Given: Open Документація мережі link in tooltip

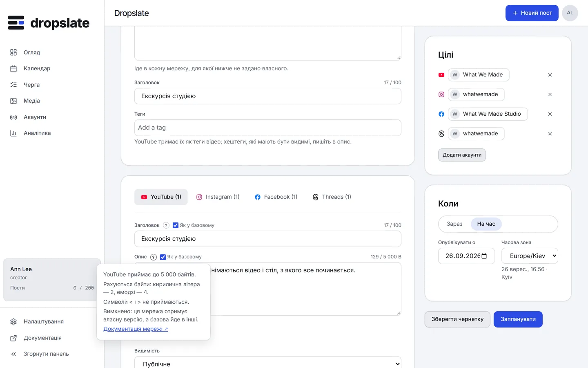Looking at the screenshot, I should pos(136,329).
